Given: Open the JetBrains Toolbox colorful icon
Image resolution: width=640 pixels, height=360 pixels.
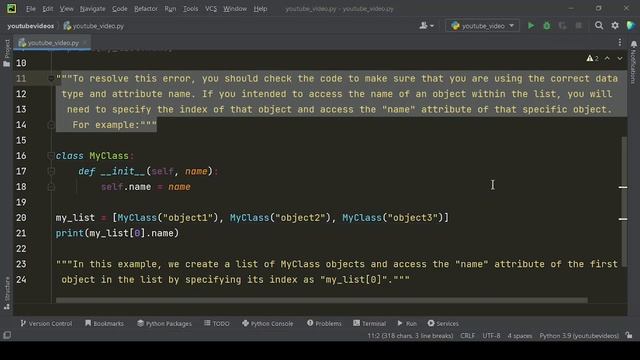Looking at the screenshot, I should pos(631,26).
